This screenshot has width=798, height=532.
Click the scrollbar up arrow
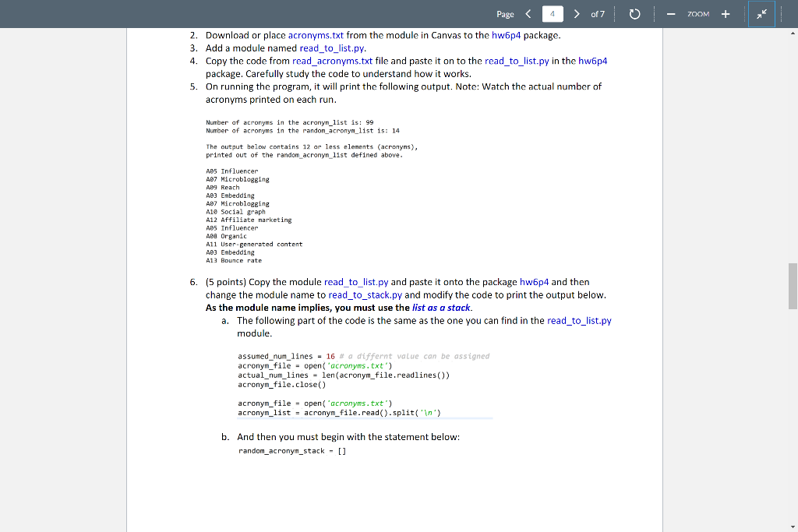793,33
